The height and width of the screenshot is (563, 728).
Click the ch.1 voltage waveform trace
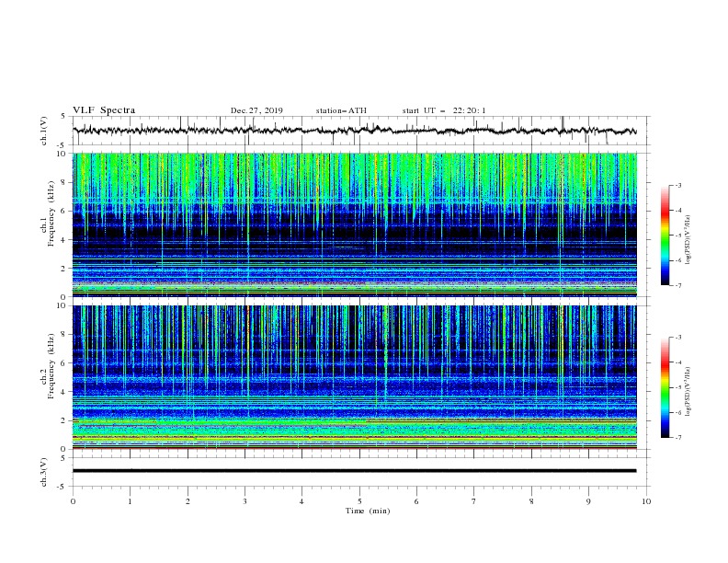pyautogui.click(x=354, y=131)
